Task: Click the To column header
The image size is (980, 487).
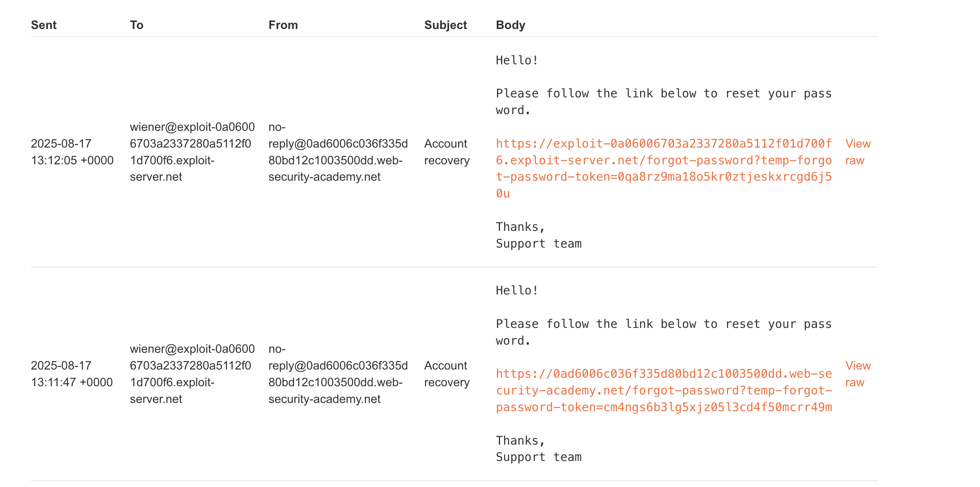Action: pos(137,25)
